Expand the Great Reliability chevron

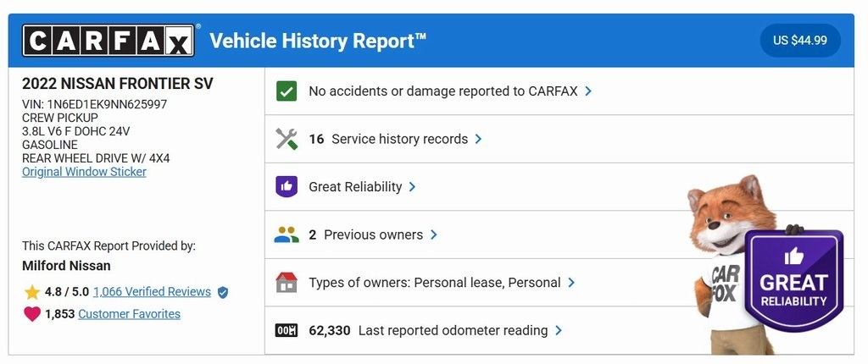pyautogui.click(x=413, y=186)
